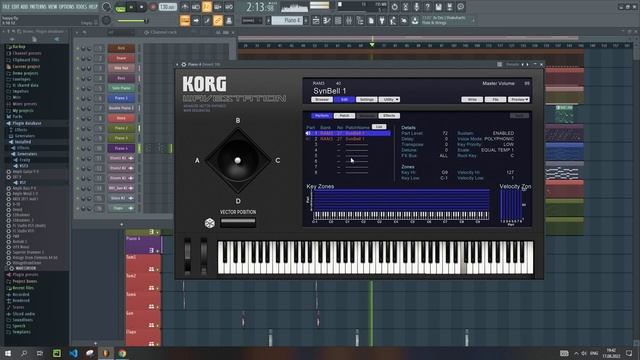Open the PATTERNS menu
This screenshot has height=360, width=640.
pyautogui.click(x=39, y=7)
